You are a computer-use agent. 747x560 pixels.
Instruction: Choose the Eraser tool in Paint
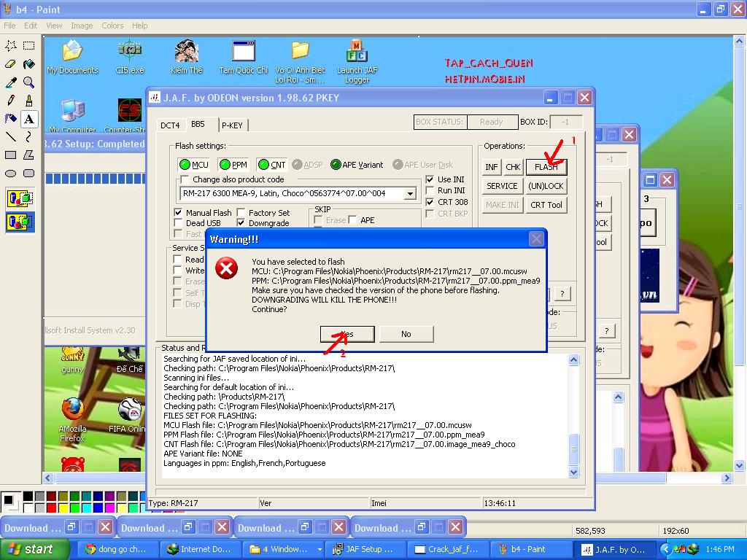coord(10,64)
